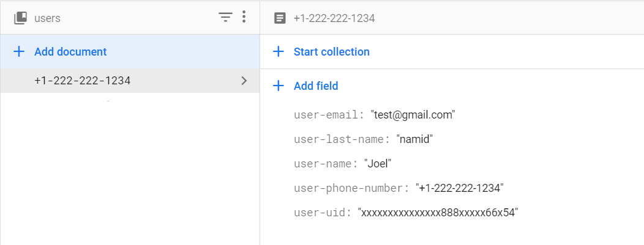Open the filter list icon
Image resolution: width=644 pixels, height=245 pixels.
[x=225, y=17]
